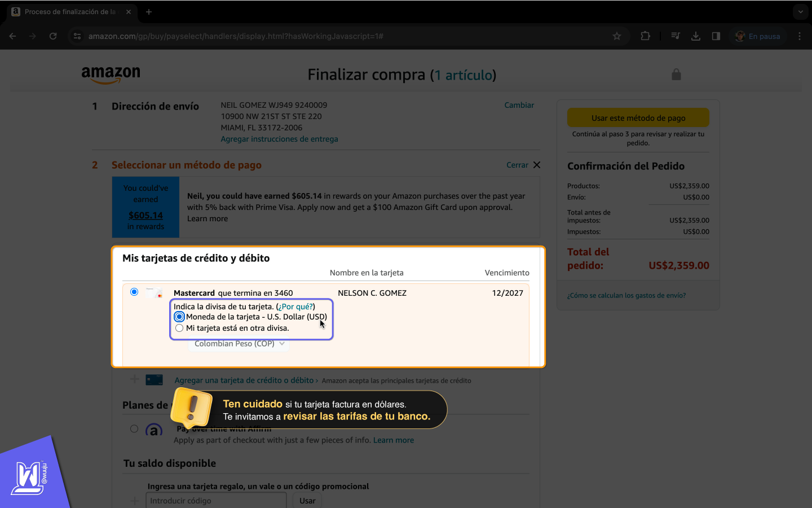Click Cambiar link for shipping address
The image size is (812, 508).
[519, 105]
